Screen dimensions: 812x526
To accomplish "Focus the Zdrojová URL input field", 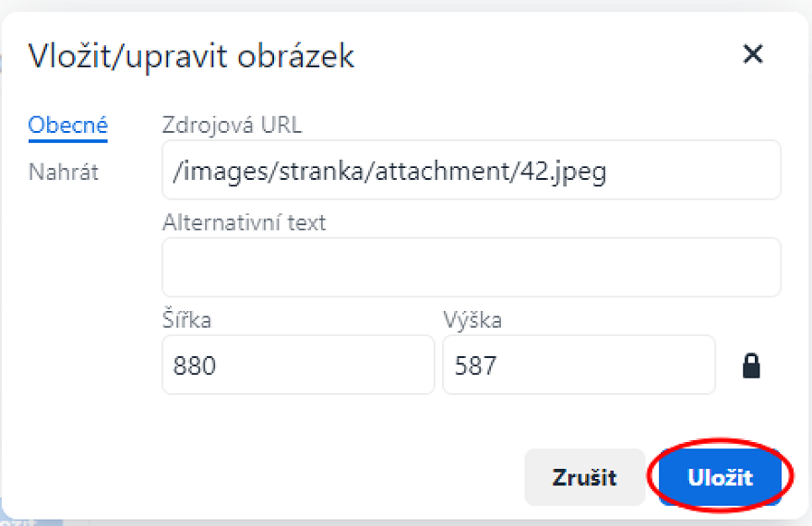I will pos(471,170).
